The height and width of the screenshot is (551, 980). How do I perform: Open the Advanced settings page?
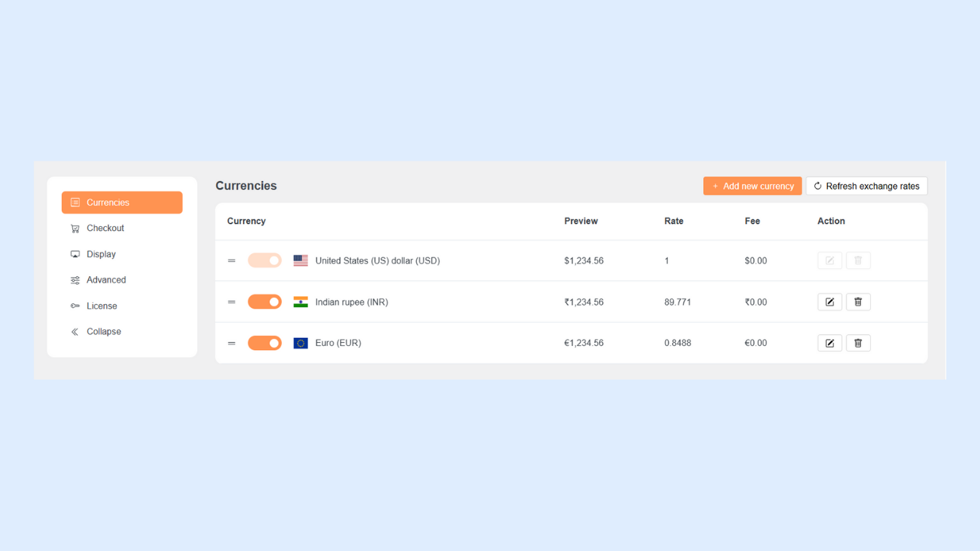tap(105, 280)
